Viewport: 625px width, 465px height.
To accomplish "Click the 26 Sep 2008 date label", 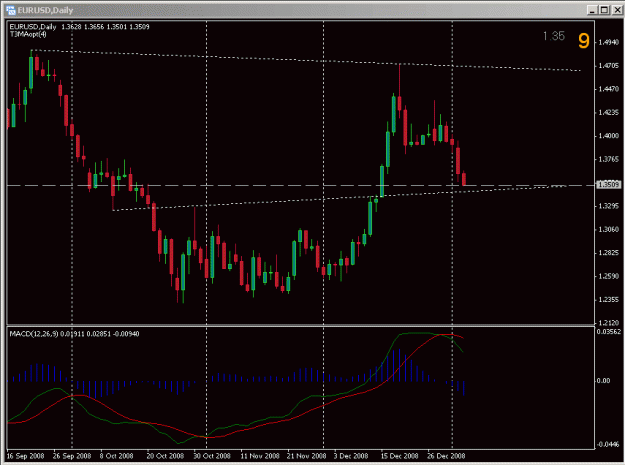I will tap(72, 456).
